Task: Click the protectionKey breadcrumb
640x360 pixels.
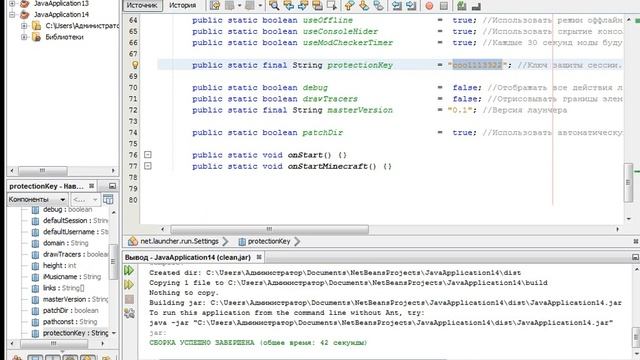Action: pyautogui.click(x=269, y=241)
